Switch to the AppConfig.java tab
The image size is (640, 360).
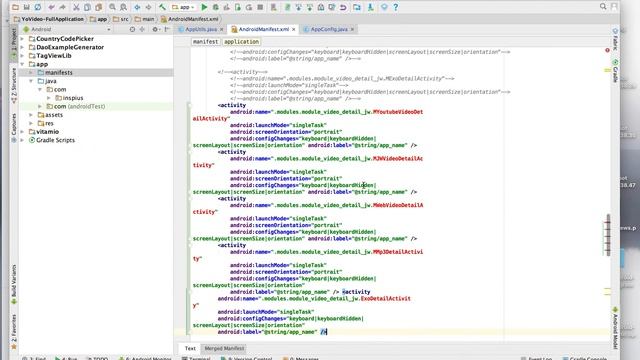[x=329, y=29]
